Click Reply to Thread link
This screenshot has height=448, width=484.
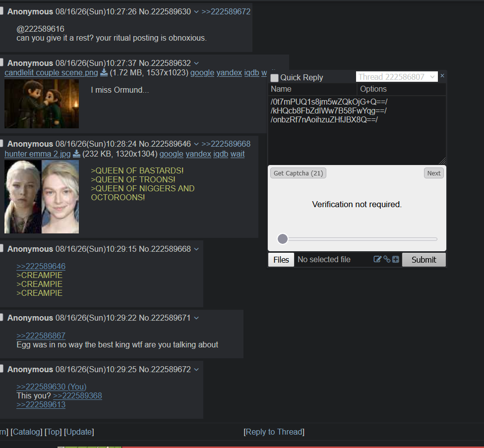[274, 432]
